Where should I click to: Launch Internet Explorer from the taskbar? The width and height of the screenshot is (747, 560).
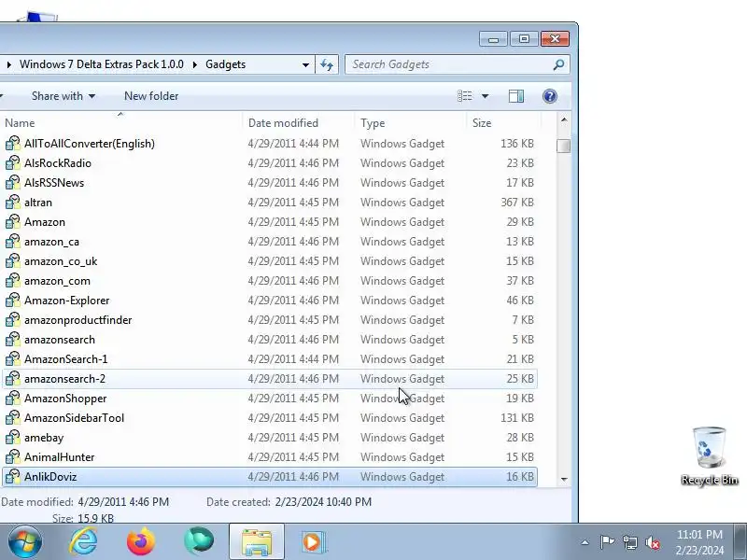(x=83, y=542)
